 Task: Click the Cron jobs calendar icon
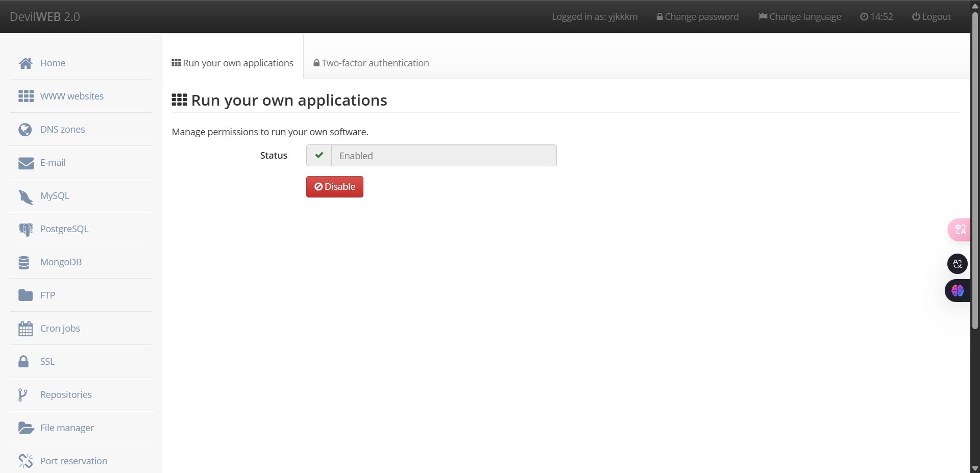coord(26,329)
